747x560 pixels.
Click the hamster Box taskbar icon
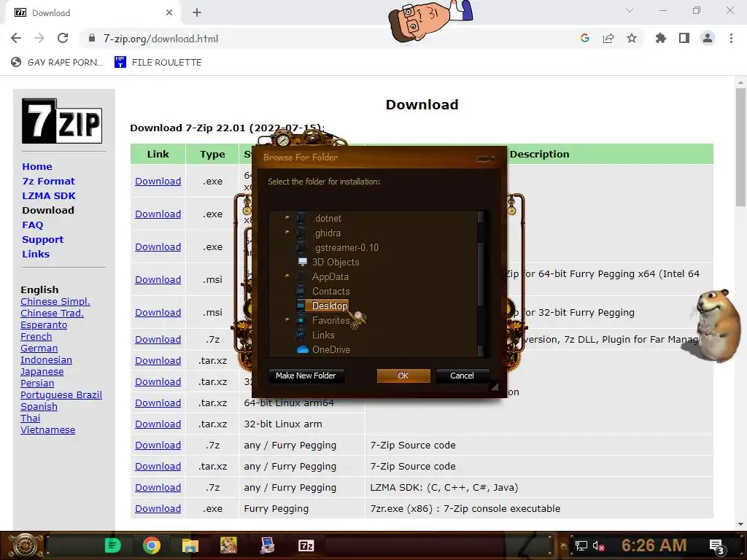click(228, 545)
